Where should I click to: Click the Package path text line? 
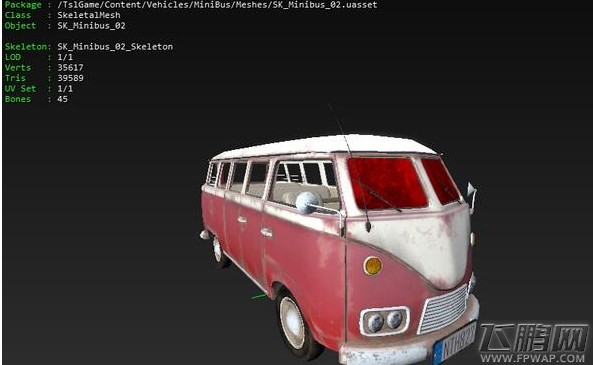coord(191,5)
